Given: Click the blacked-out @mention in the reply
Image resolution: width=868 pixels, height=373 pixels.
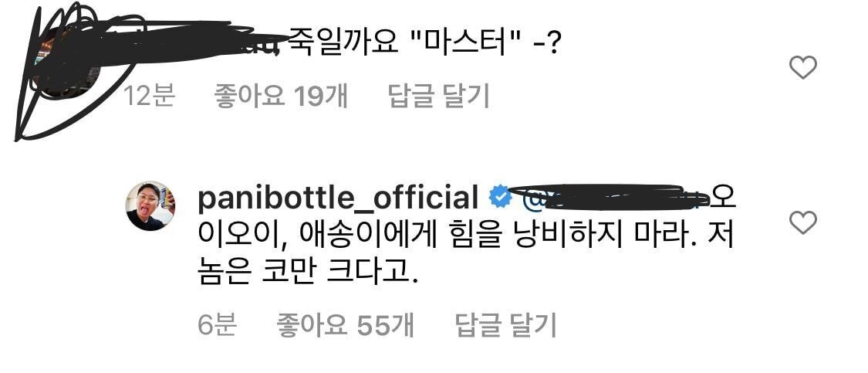Looking at the screenshot, I should (x=609, y=198).
